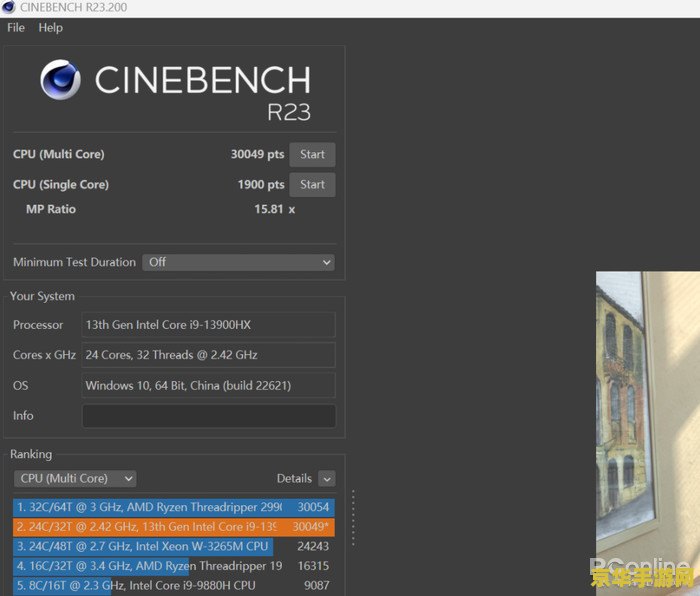Click the 1900 pts single core score
Viewport: 700px width, 596px height.
[x=261, y=184]
